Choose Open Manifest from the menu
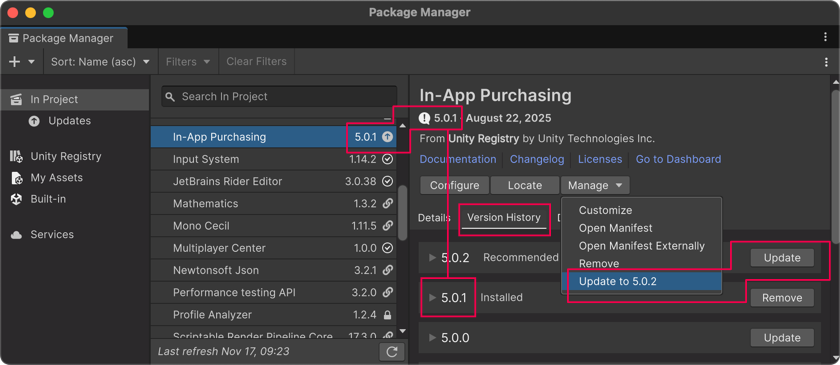 (641, 228)
